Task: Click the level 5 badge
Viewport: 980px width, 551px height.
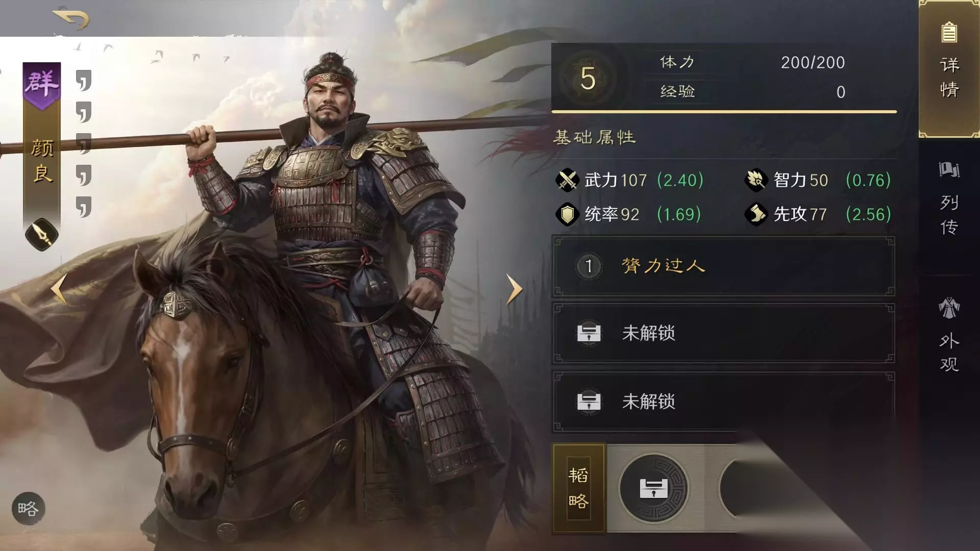Action: pos(587,79)
